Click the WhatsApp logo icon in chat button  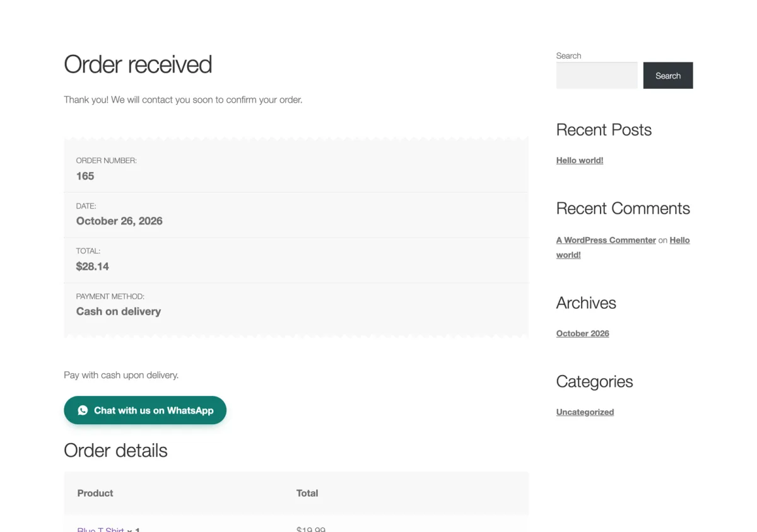(x=83, y=410)
